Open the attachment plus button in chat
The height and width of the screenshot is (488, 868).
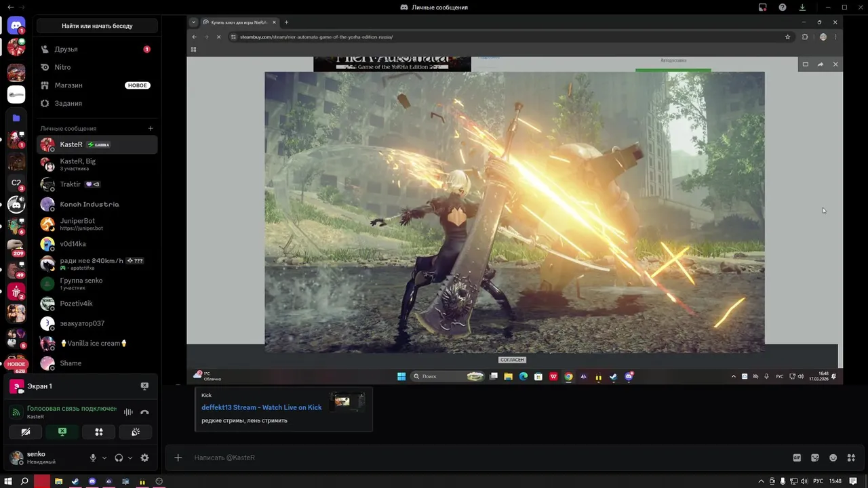pyautogui.click(x=178, y=457)
